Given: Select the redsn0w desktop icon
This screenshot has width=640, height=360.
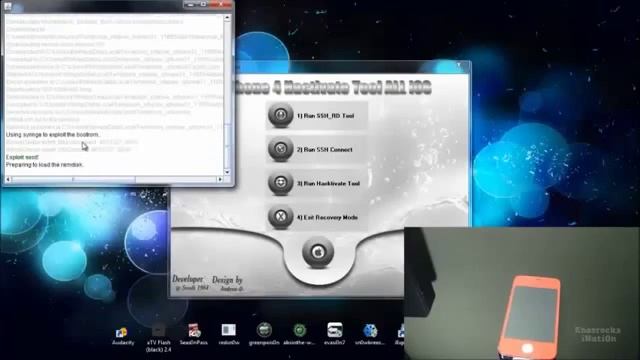Looking at the screenshot, I should tap(229, 335).
